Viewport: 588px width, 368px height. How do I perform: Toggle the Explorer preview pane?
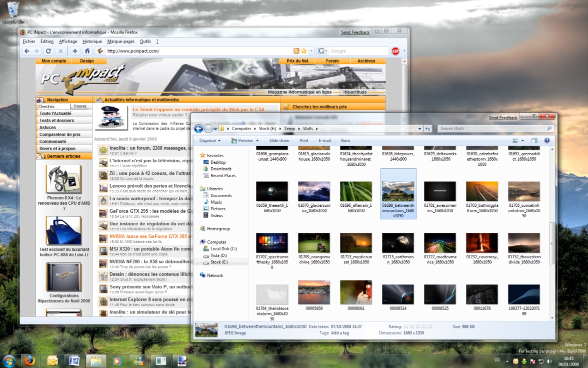[x=534, y=140]
